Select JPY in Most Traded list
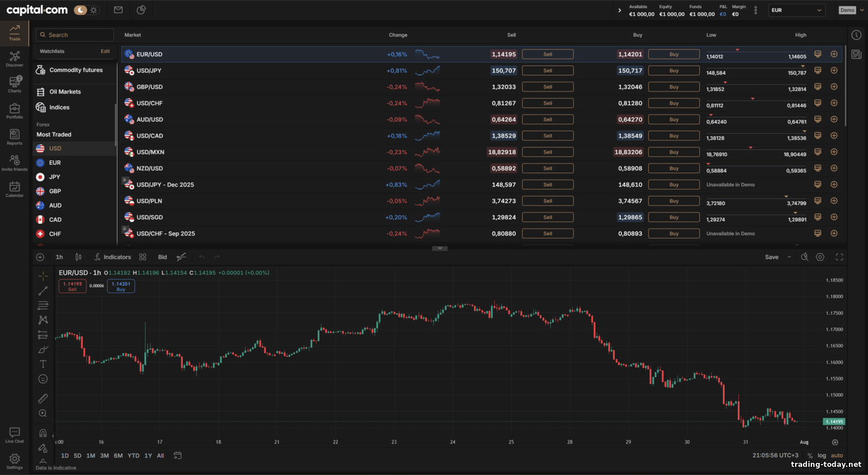Image resolution: width=868 pixels, height=475 pixels. click(54, 177)
